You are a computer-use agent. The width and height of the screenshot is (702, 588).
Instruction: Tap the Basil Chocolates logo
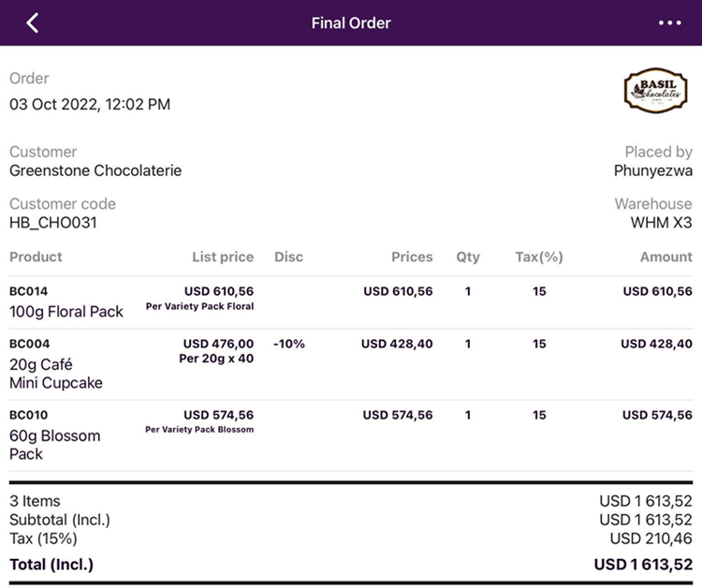(655, 90)
